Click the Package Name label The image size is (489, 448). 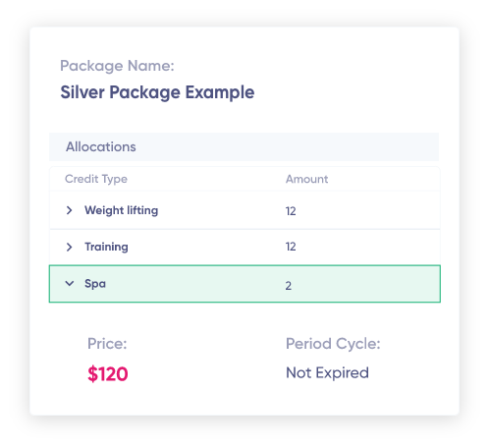[117, 66]
